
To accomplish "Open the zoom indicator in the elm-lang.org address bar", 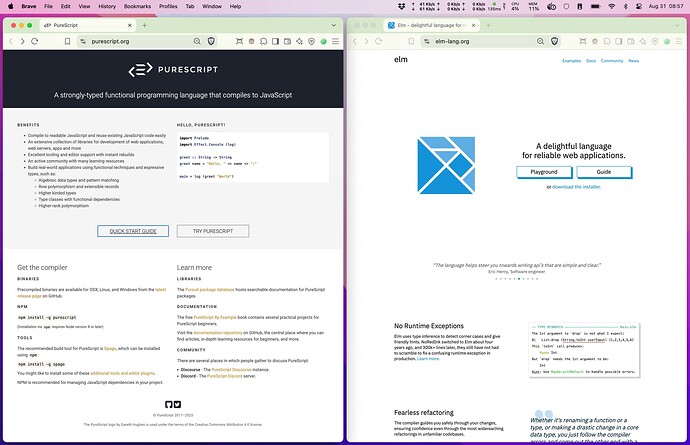I will pyautogui.click(x=540, y=41).
